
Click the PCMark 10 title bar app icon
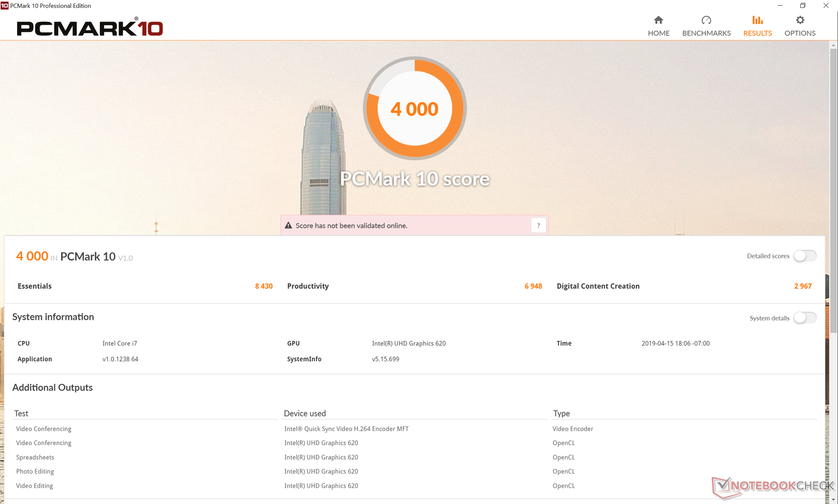point(4,6)
